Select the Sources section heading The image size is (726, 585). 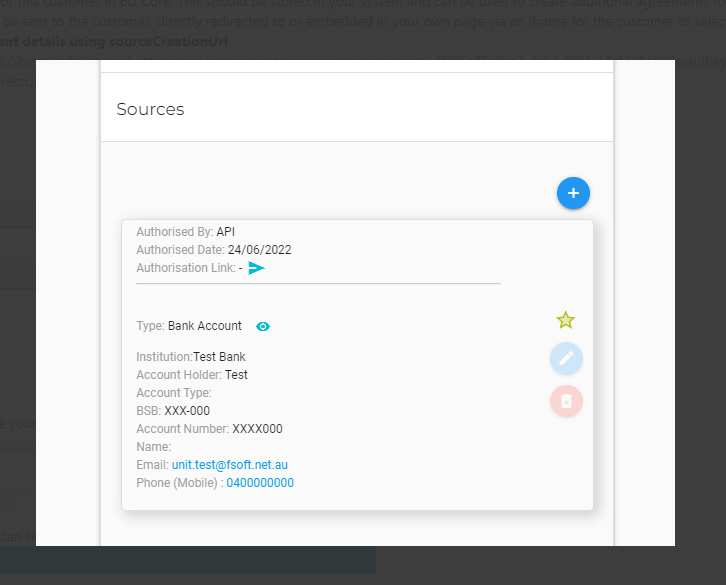pos(150,109)
